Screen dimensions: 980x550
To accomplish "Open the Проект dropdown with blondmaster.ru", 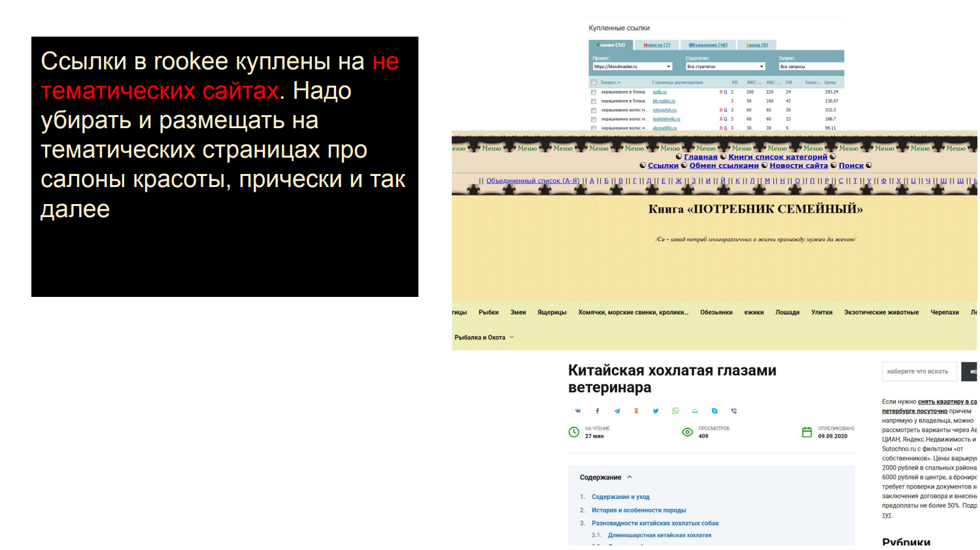I will tap(632, 67).
